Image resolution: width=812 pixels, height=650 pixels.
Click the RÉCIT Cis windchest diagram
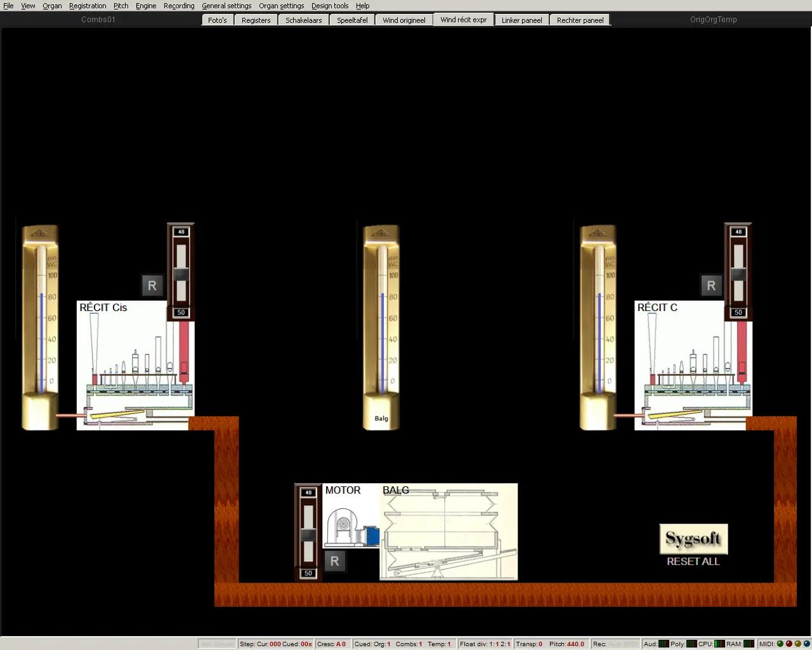[134, 366]
